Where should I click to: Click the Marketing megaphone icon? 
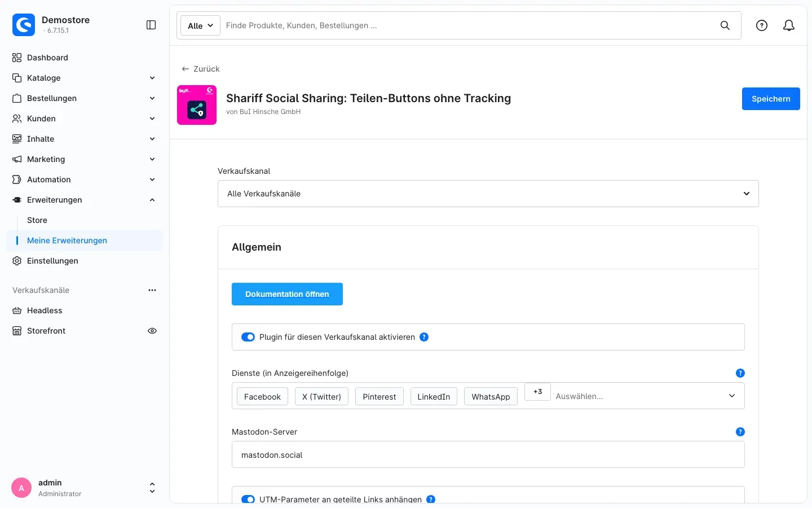[x=17, y=159]
